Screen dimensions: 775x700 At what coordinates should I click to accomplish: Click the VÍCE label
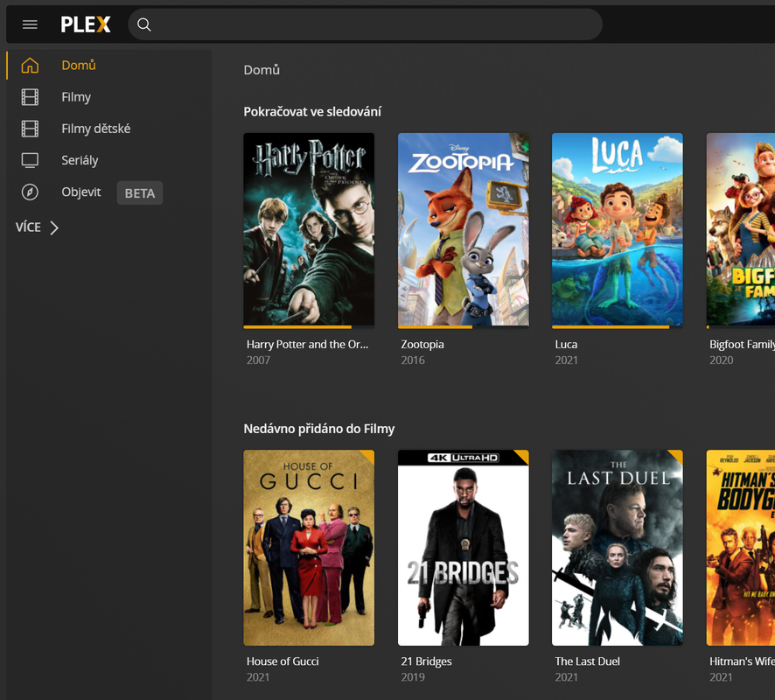pyautogui.click(x=28, y=227)
